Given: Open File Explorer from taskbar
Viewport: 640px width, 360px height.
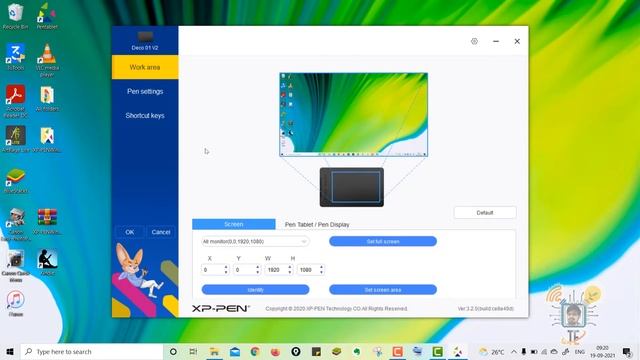Looking at the screenshot, I should point(214,351).
